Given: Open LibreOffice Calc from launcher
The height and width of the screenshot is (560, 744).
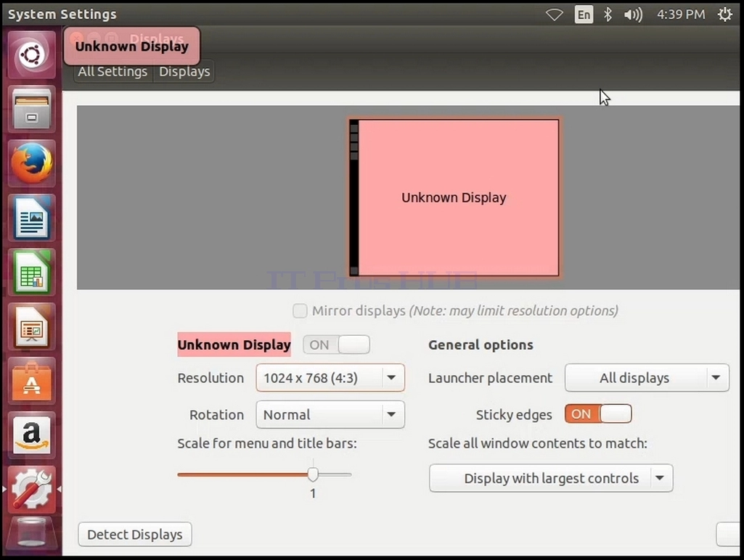Looking at the screenshot, I should click(x=31, y=272).
